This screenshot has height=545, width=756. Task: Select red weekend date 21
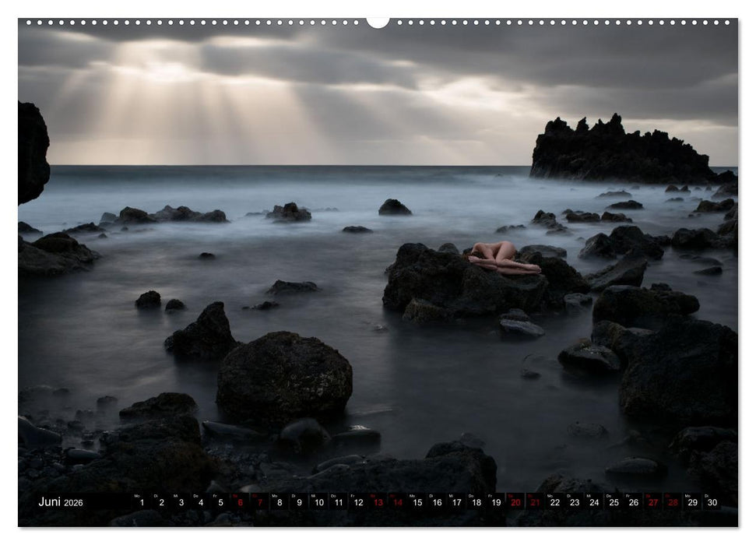[536, 501]
